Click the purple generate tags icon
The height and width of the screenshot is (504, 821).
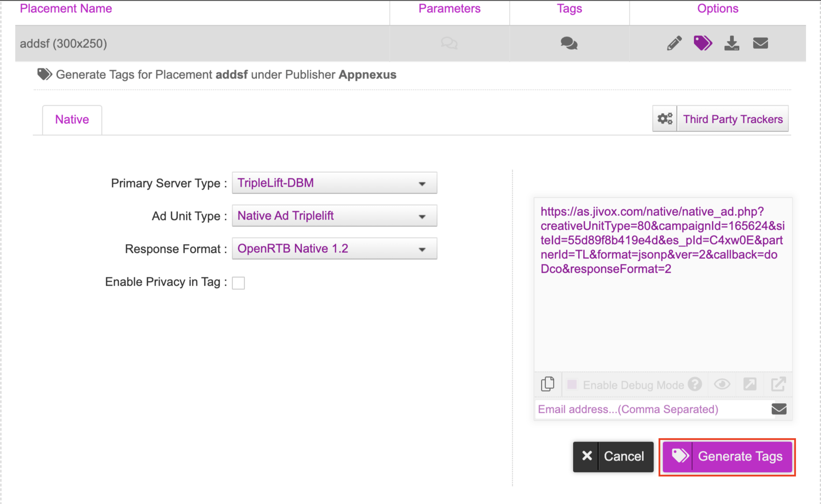703,43
